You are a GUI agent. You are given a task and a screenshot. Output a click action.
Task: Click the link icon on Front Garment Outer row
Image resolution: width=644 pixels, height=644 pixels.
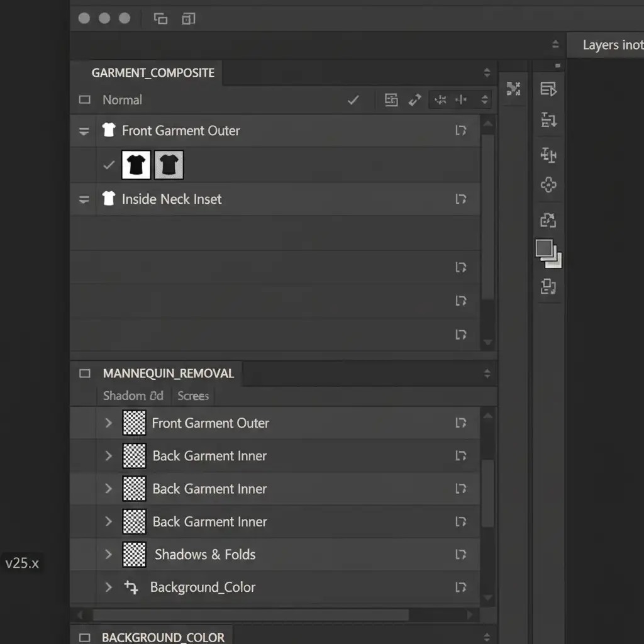coord(460,131)
